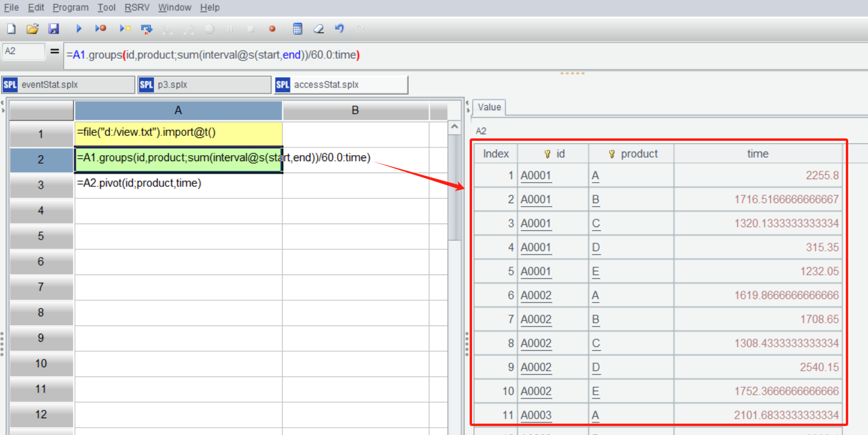Undo the last action using the undo arrow
The width and height of the screenshot is (868, 435).
coord(340,29)
